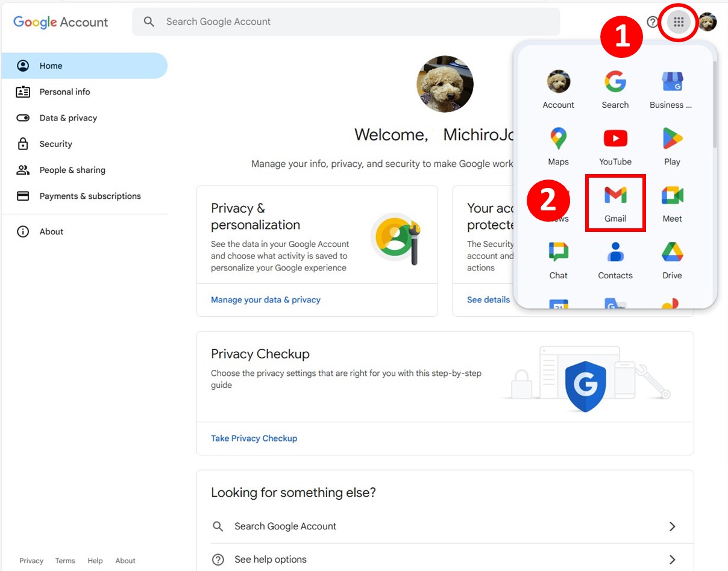728x571 pixels.
Task: Click the search magnifier icon
Action: pyautogui.click(x=149, y=22)
